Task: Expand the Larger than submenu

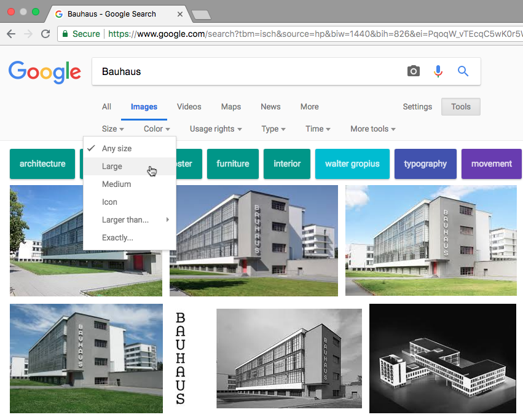Action: (125, 220)
